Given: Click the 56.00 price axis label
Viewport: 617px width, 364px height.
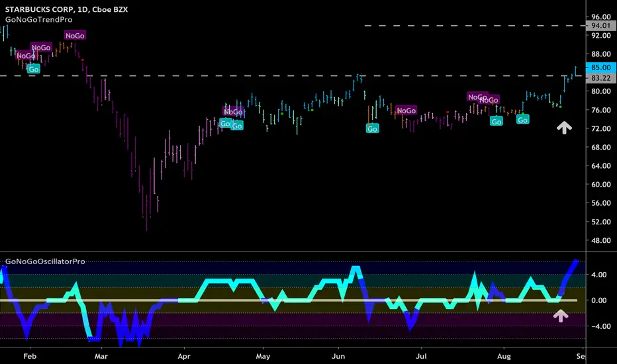Looking at the screenshot, I should pos(601,203).
